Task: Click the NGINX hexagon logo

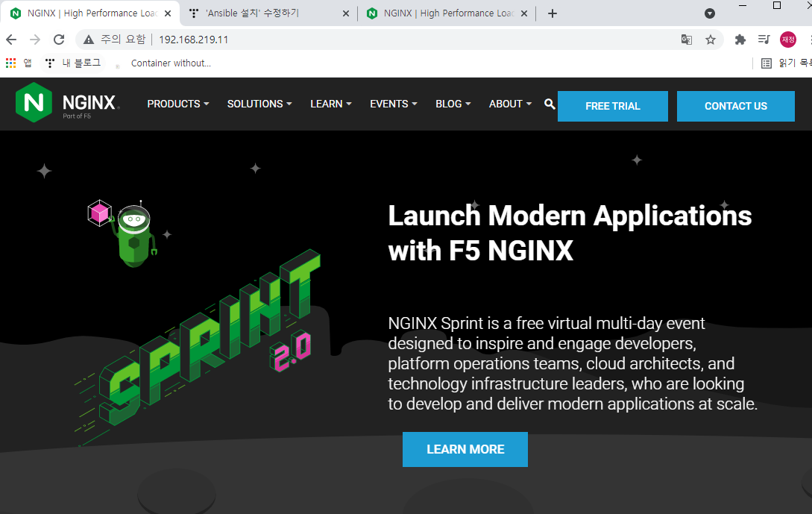Action: (34, 103)
